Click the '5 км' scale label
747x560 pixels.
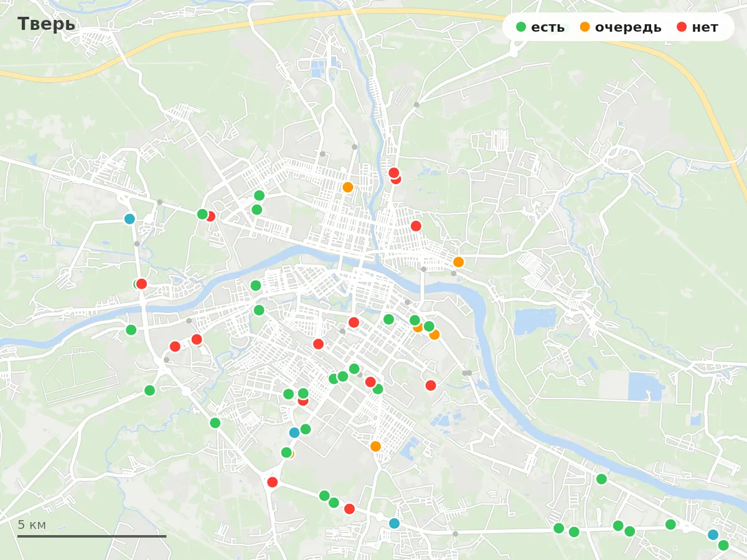(32, 525)
